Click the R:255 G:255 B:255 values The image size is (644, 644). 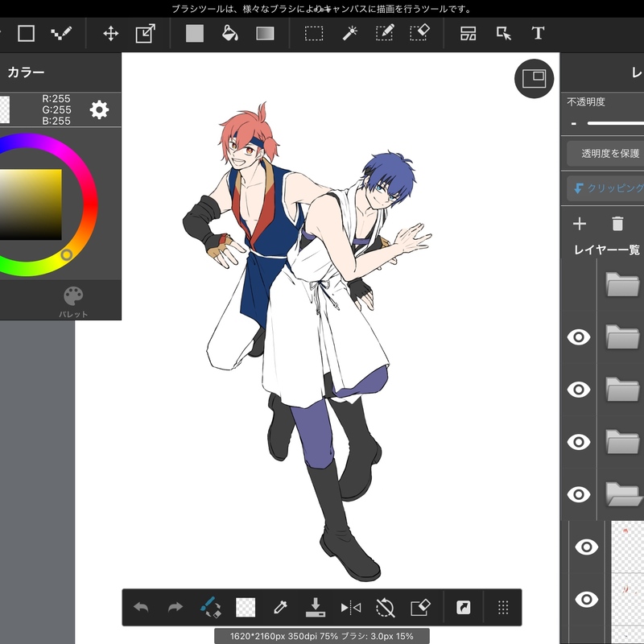point(56,109)
